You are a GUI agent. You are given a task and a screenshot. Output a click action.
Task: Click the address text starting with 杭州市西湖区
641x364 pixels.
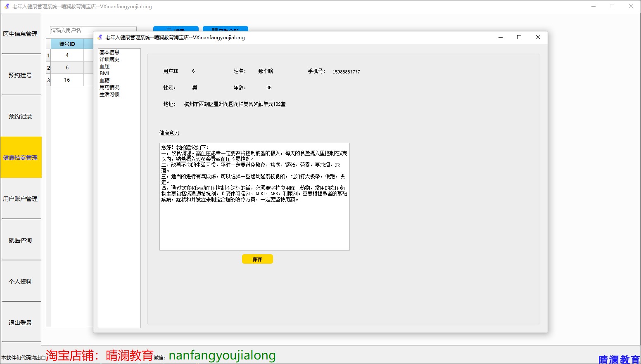(x=235, y=104)
